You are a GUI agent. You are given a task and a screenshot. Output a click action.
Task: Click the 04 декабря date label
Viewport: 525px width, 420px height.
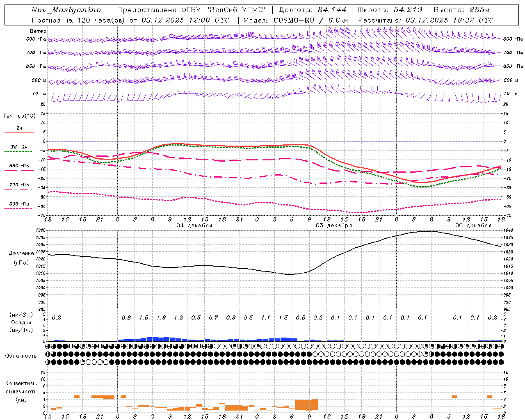(194, 226)
